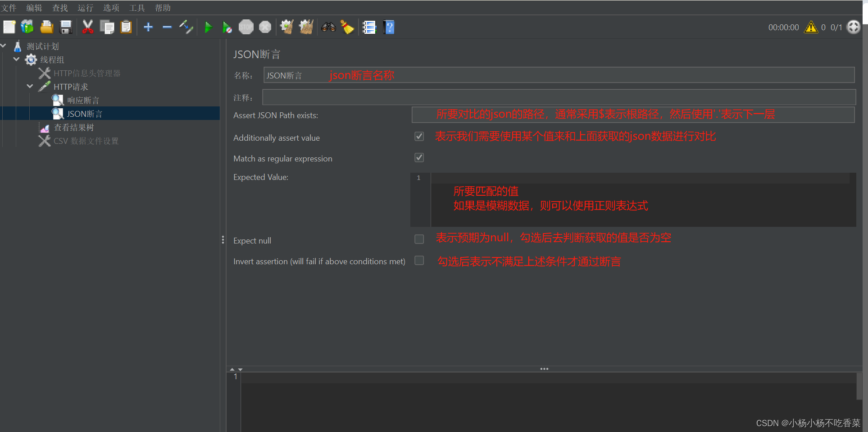Click the Search binoculars icon

(328, 27)
